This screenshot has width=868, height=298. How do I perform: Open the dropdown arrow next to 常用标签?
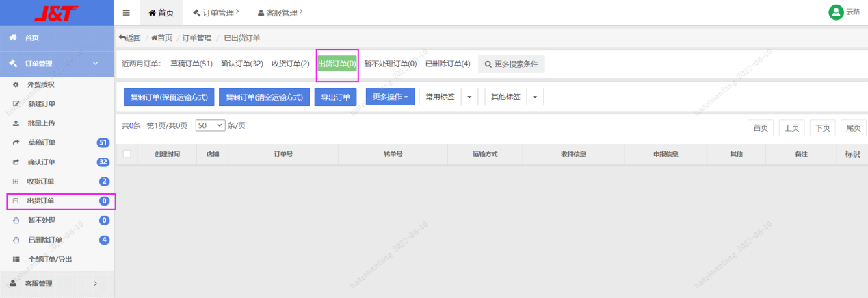(469, 97)
